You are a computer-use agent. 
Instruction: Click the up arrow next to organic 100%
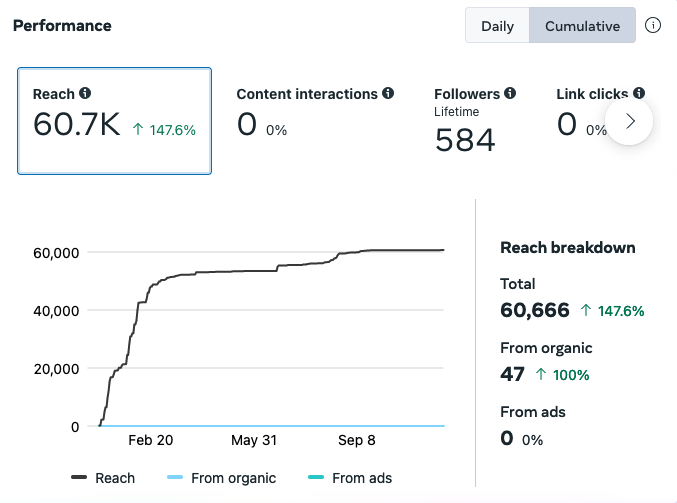pyautogui.click(x=541, y=374)
